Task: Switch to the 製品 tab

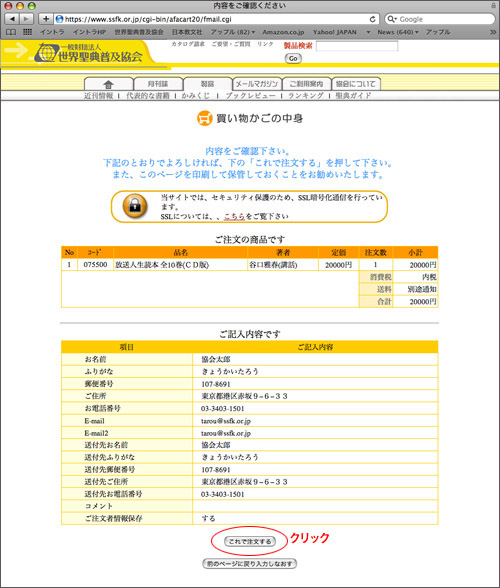Action: click(x=207, y=84)
